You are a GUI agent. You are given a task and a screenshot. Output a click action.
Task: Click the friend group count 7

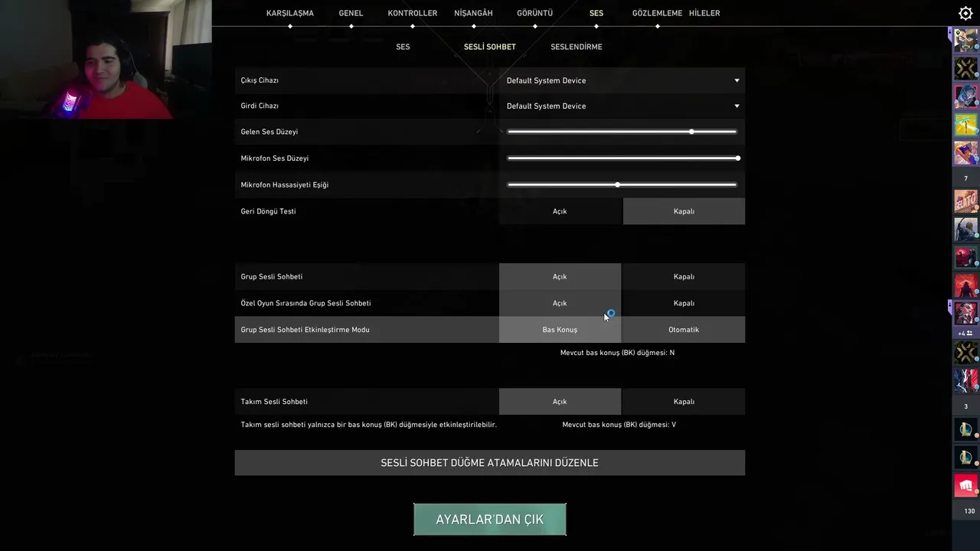[x=965, y=178]
